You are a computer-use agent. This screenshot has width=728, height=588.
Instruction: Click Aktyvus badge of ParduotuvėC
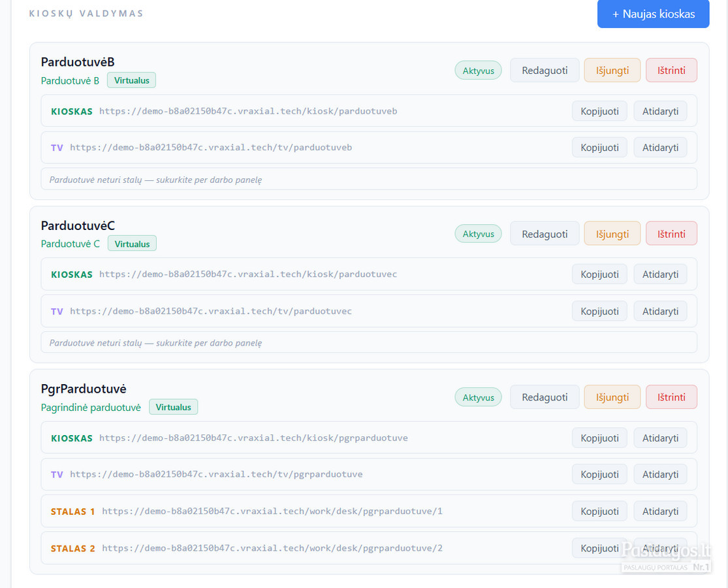pos(478,234)
